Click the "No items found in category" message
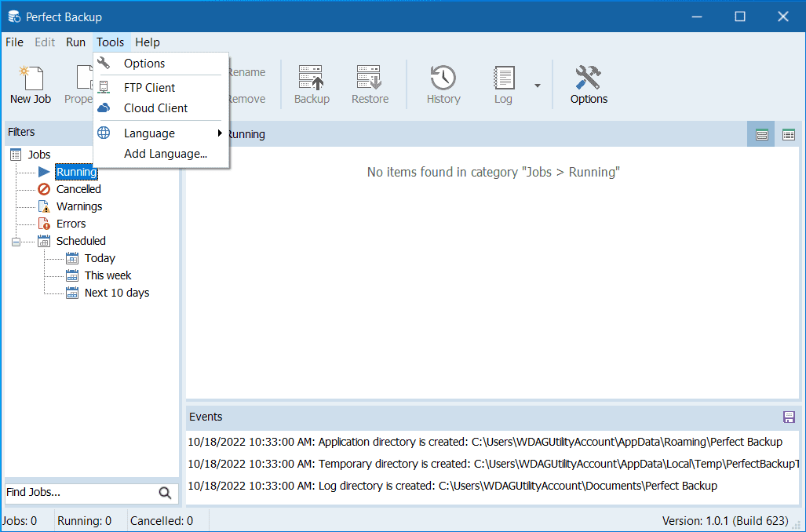The image size is (806, 532). click(x=493, y=172)
